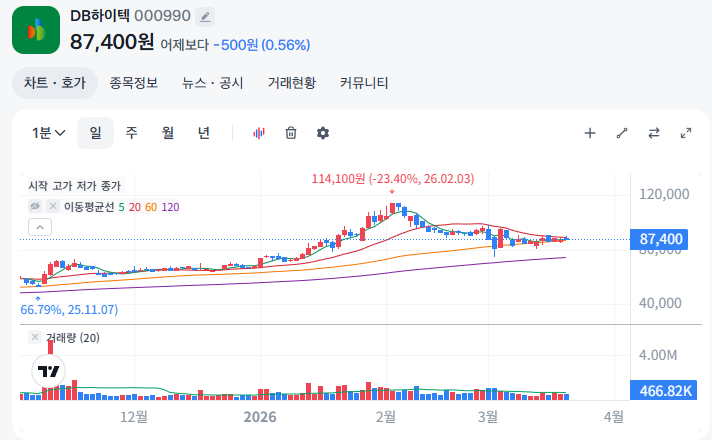The image size is (712, 440).
Task: Switch to the 거래현황 tab
Action: click(292, 83)
